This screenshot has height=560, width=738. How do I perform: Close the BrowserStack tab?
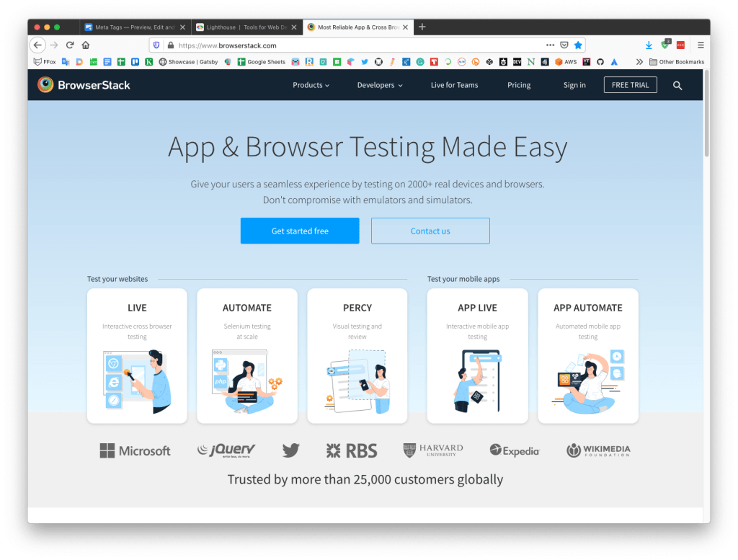(x=405, y=27)
